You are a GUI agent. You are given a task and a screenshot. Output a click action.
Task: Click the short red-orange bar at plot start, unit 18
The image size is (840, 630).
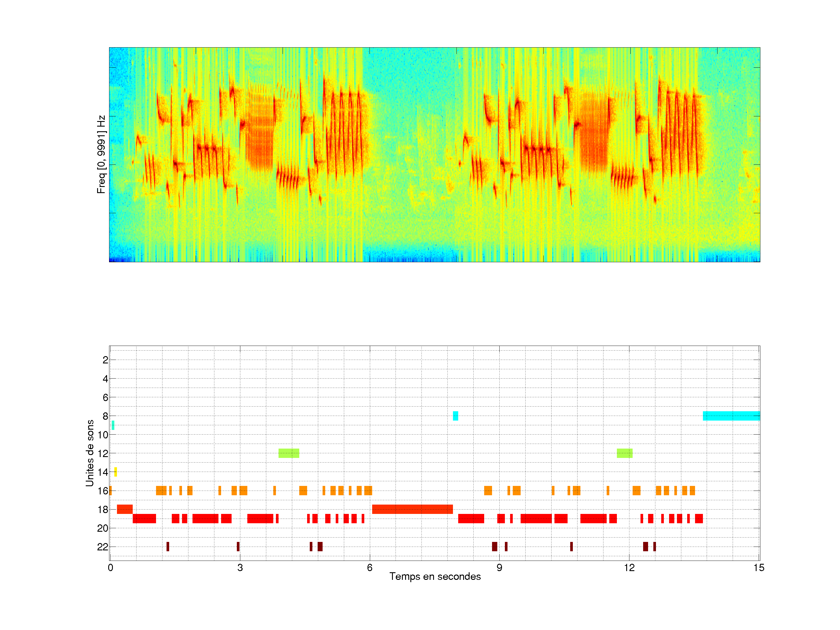tap(125, 509)
